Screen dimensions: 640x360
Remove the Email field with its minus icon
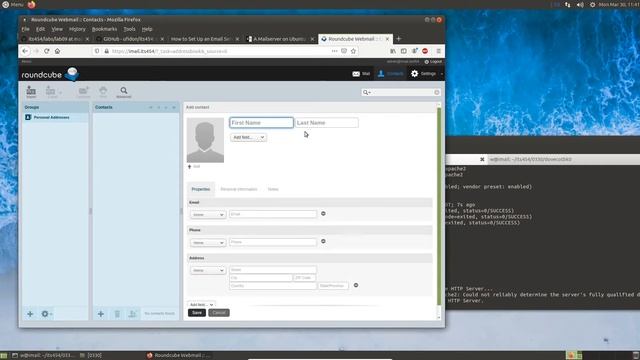323,214
